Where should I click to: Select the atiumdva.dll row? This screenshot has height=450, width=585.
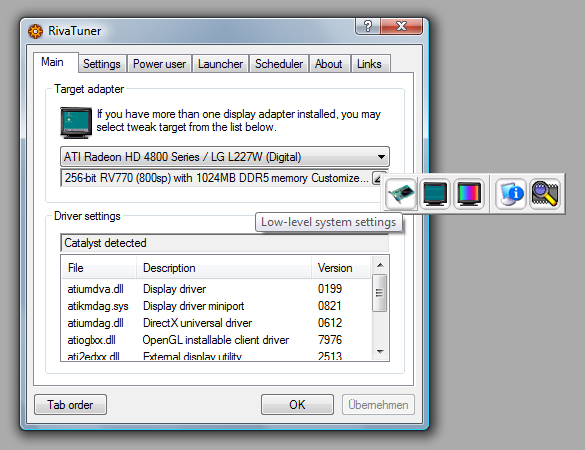(216, 289)
